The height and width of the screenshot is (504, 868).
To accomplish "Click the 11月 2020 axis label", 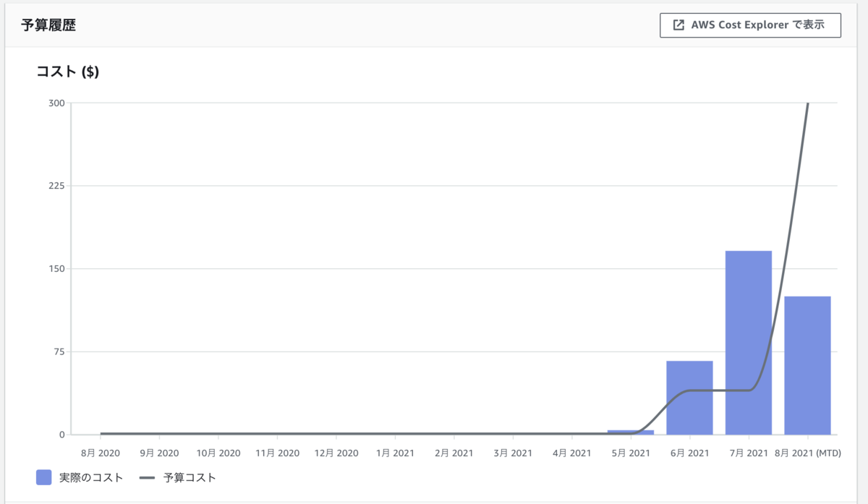I will (277, 453).
